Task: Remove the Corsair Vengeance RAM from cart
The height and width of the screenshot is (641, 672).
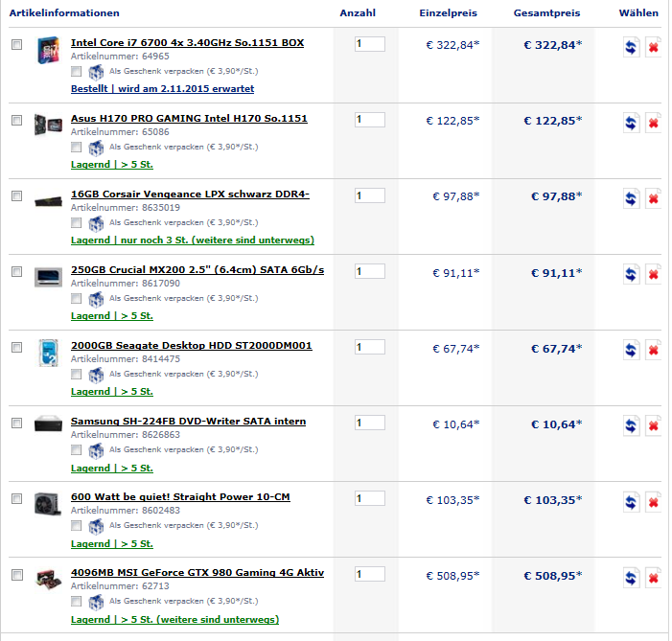Action: (x=653, y=197)
